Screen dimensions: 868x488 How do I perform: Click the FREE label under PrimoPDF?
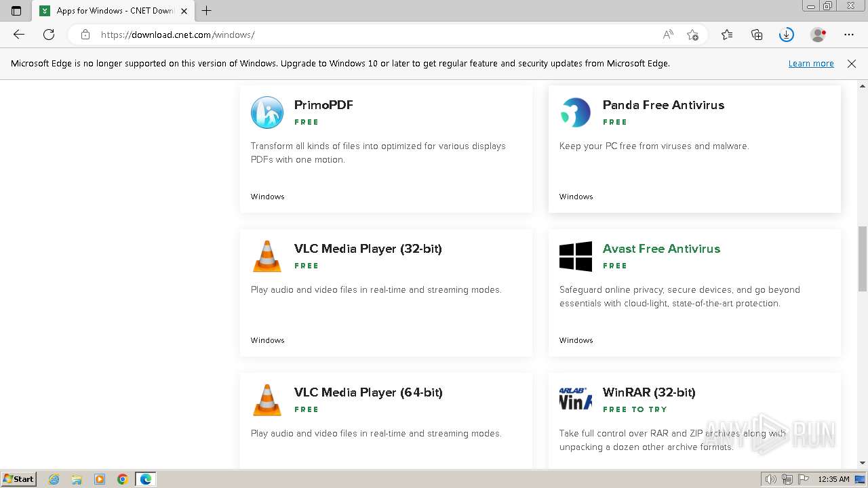coord(307,122)
